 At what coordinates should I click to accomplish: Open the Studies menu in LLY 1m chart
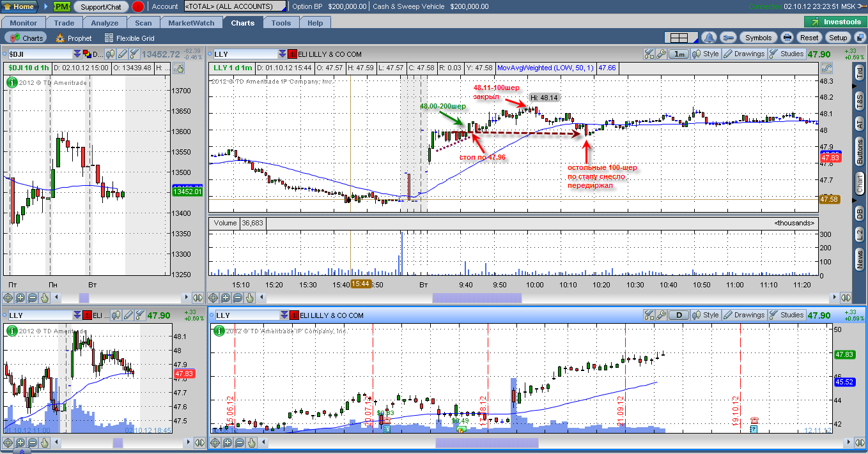pyautogui.click(x=786, y=54)
